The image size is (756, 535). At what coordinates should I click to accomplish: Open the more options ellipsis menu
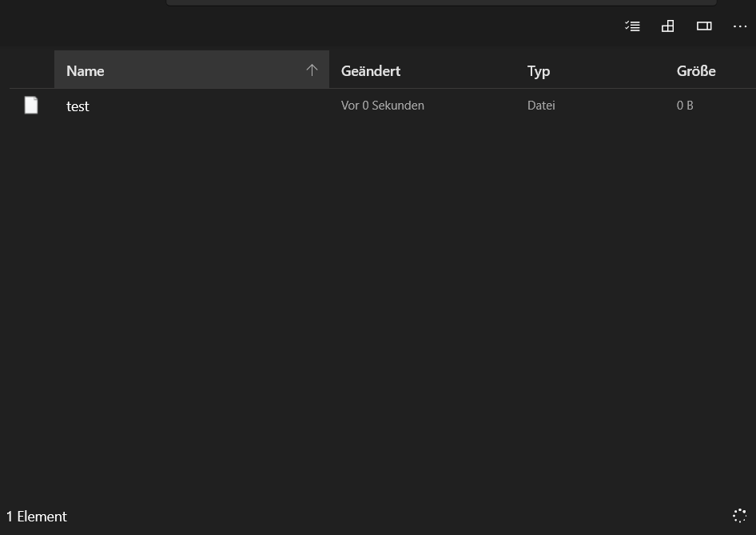click(739, 26)
